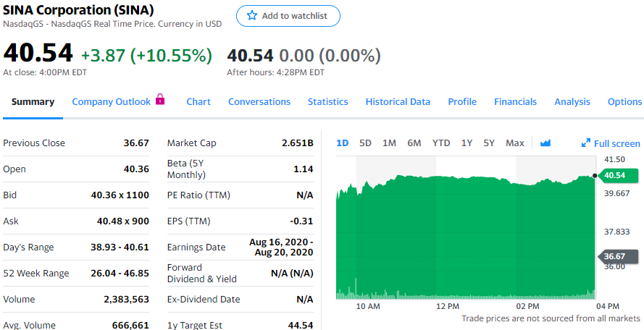Switch chart to 6M range
The width and height of the screenshot is (644, 330).
pyautogui.click(x=414, y=143)
